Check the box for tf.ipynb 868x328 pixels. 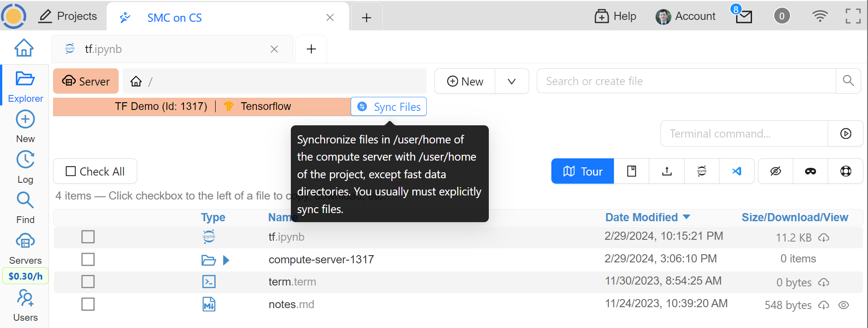88,237
